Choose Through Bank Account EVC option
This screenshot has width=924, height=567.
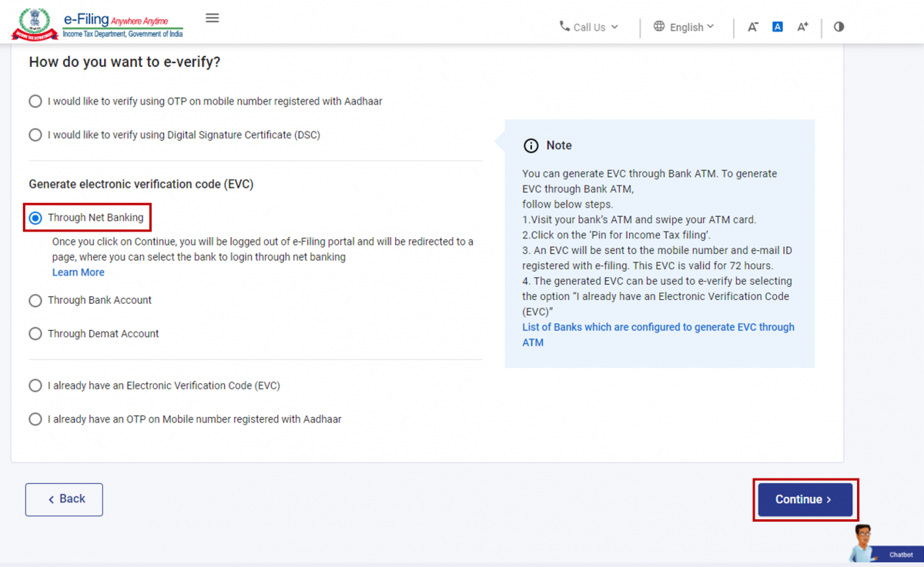pos(35,300)
